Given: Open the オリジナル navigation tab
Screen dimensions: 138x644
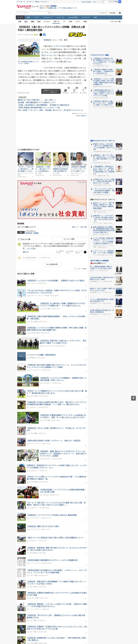Looking at the screenshot, I should (x=60, y=17).
